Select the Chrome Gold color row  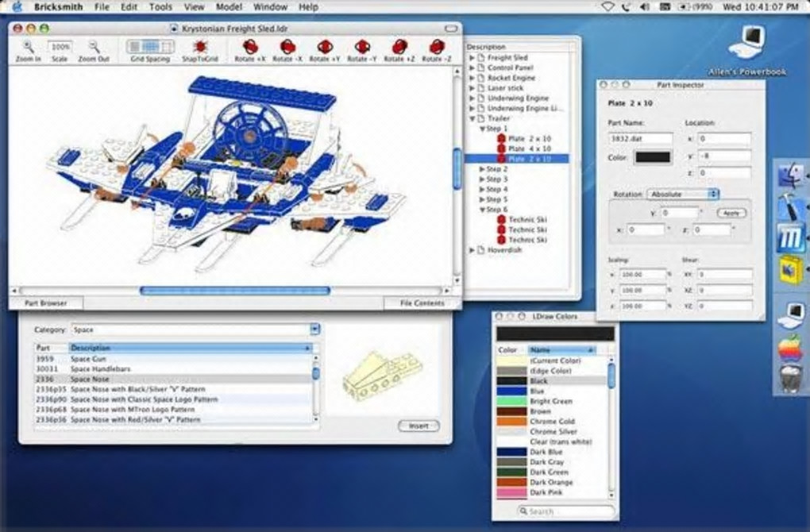[552, 422]
